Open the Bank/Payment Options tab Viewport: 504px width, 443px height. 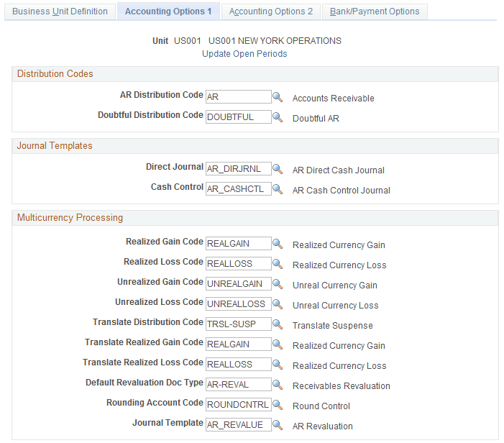[x=375, y=12]
